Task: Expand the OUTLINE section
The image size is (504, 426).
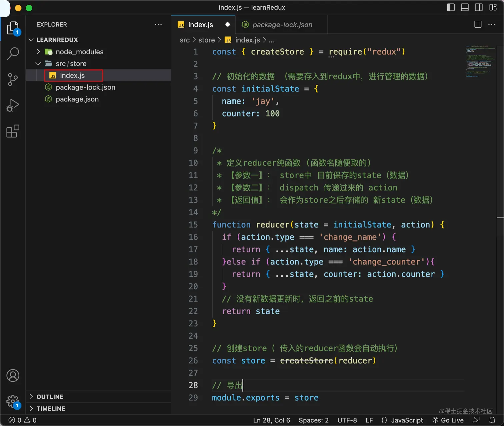Action: coord(50,397)
